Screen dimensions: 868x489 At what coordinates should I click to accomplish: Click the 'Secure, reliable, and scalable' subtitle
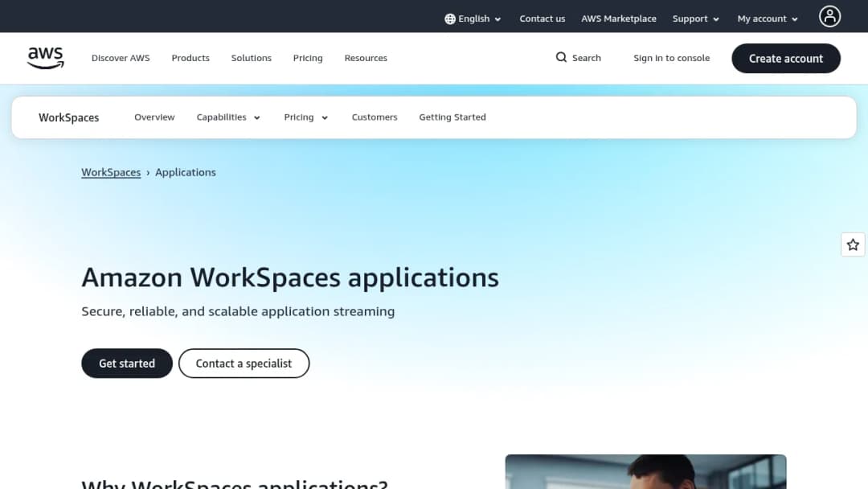pos(238,311)
